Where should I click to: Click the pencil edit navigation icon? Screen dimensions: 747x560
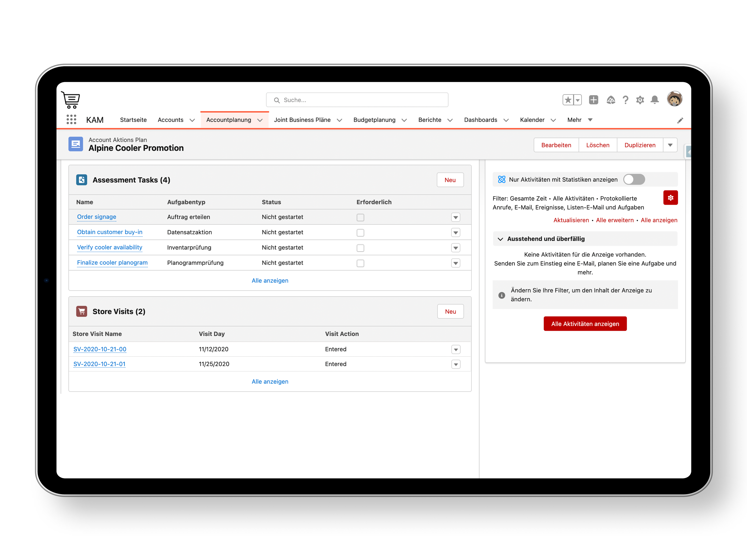pyautogui.click(x=680, y=121)
